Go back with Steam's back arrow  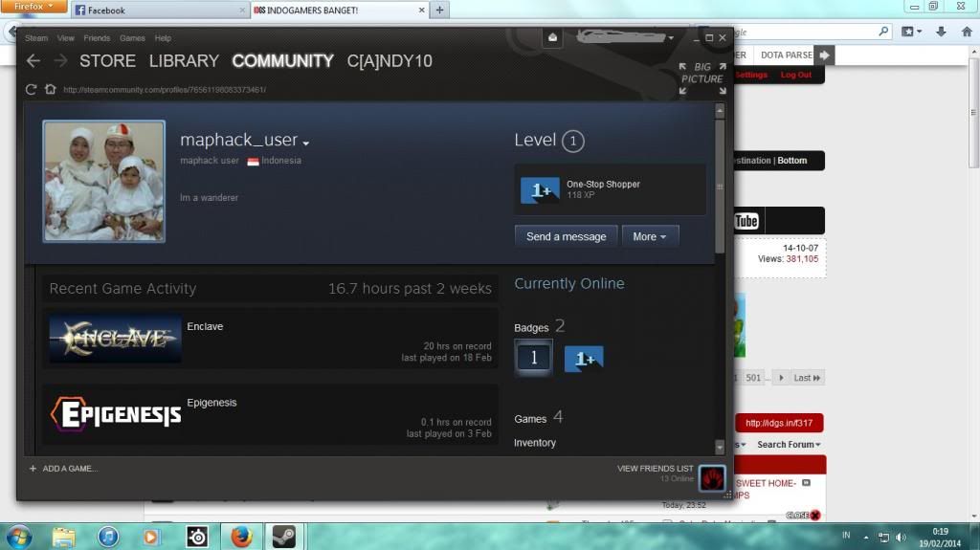tap(33, 60)
